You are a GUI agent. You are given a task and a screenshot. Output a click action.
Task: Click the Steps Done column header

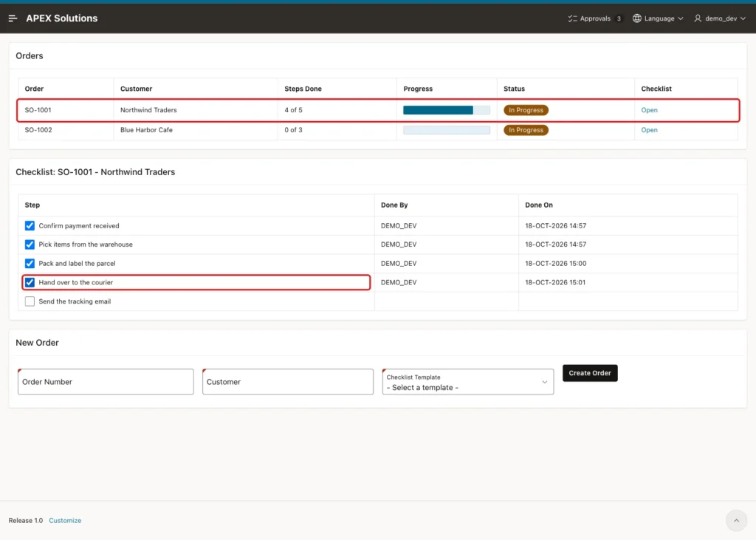pos(303,89)
